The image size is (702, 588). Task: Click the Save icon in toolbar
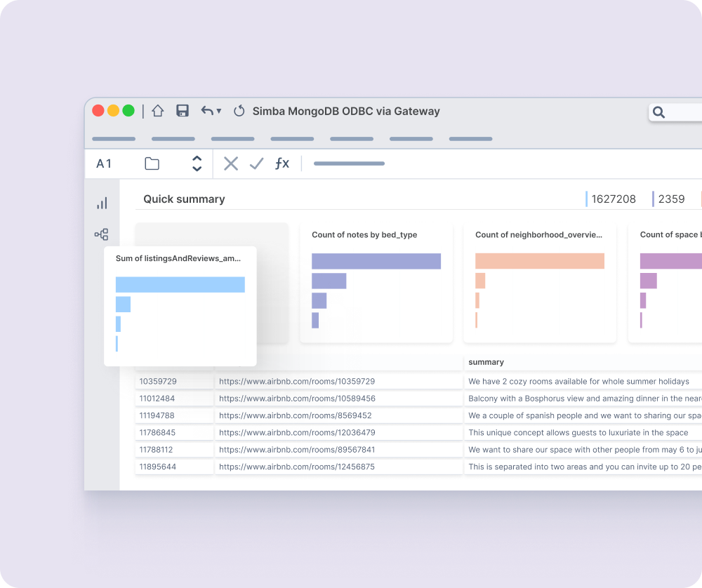183,111
